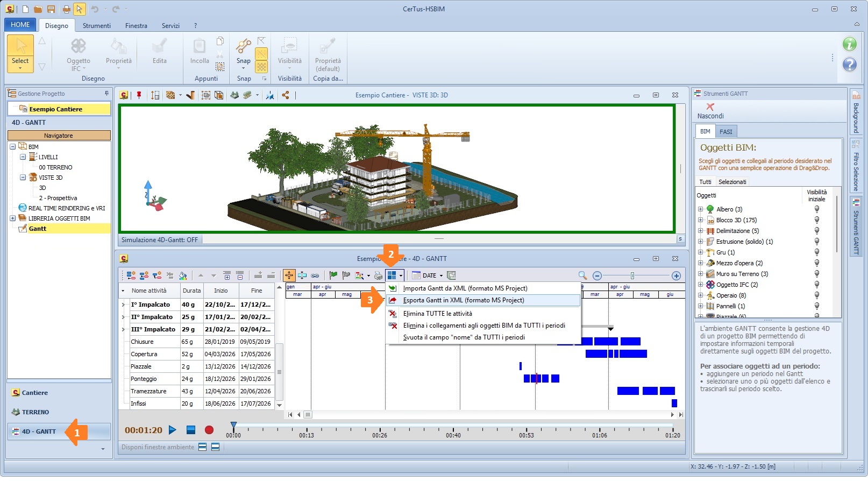Screen dimensions: 868x481
Task: Switch to the FASI tab
Action: tap(726, 131)
